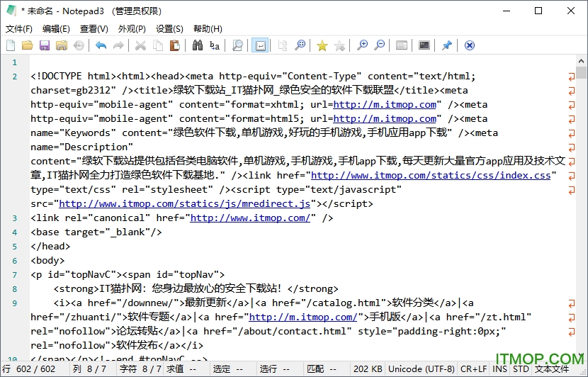Click the 202 KB file size field
Image resolution: width=588 pixels, height=377 pixels.
368,369
